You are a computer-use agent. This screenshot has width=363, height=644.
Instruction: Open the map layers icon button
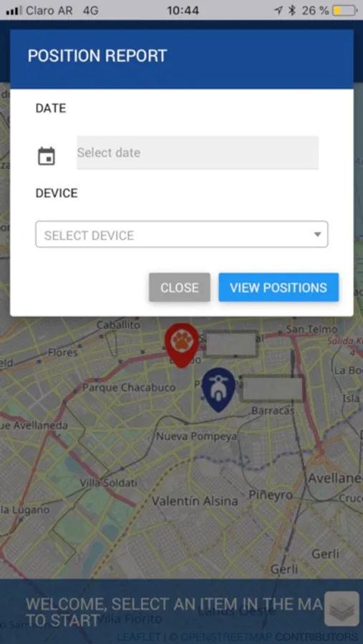click(342, 609)
